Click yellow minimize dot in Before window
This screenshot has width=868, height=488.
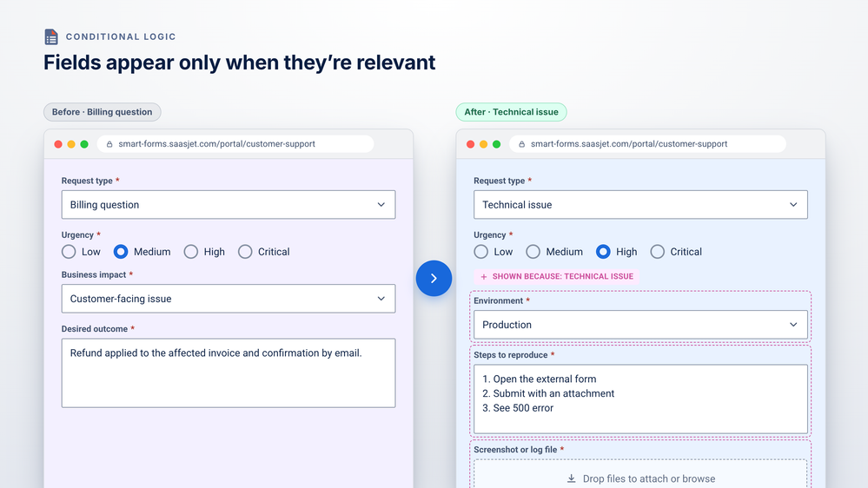[x=71, y=144]
